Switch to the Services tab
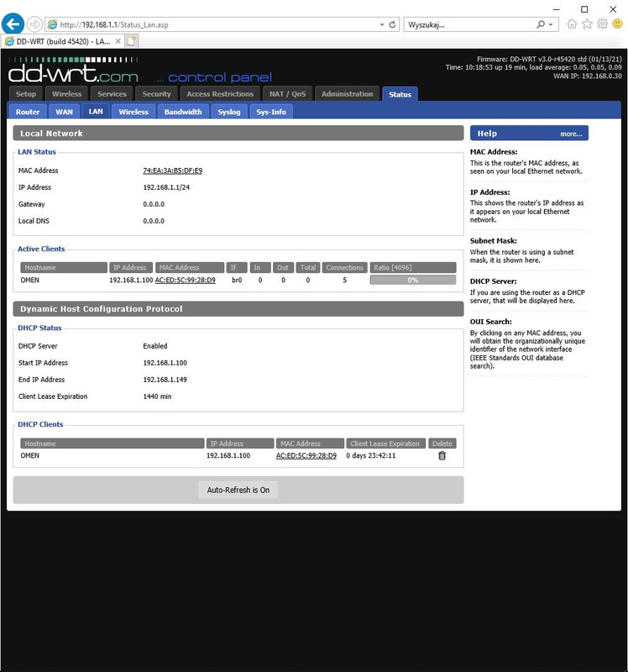The image size is (628, 672). 112,94
